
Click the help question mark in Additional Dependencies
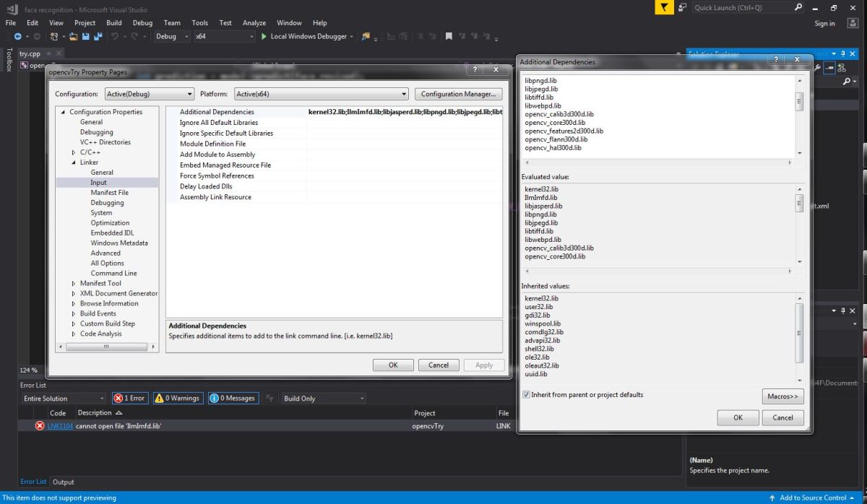click(777, 59)
